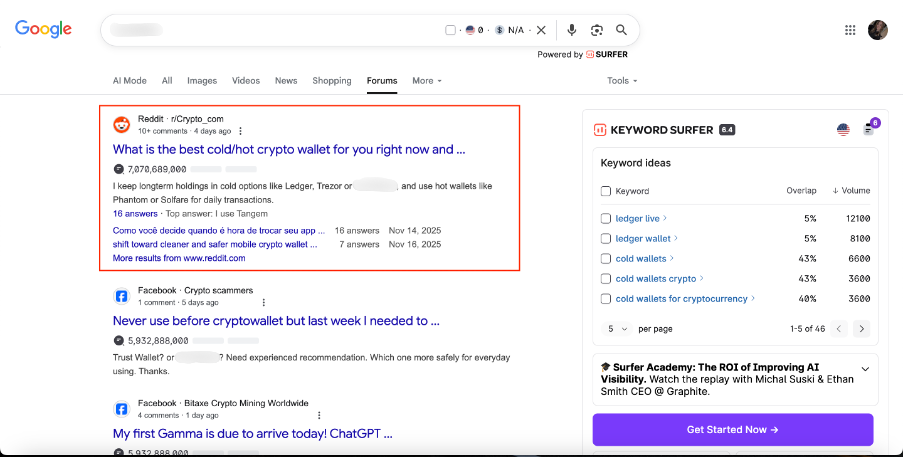This screenshot has width=904, height=458.
Task: Click More results from www.reddit.com
Action: click(179, 258)
